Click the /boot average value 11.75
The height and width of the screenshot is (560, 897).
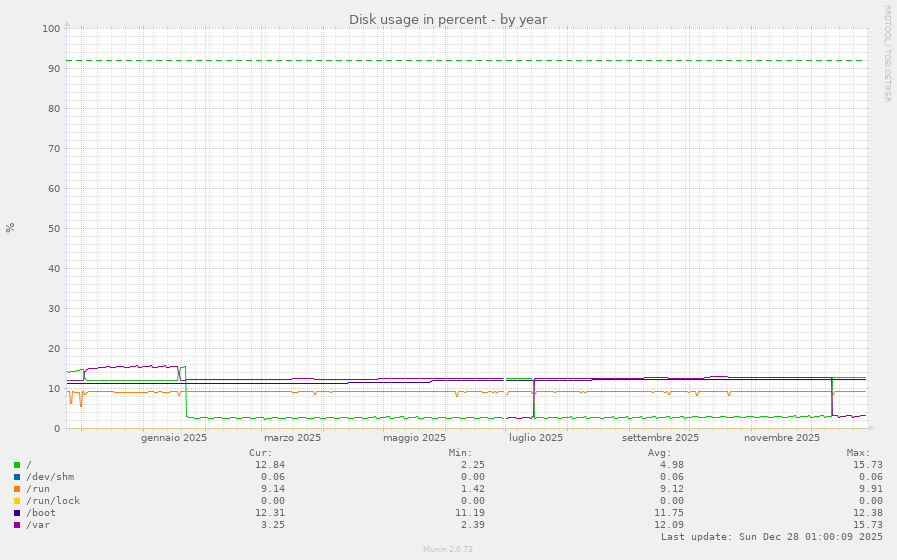(669, 513)
